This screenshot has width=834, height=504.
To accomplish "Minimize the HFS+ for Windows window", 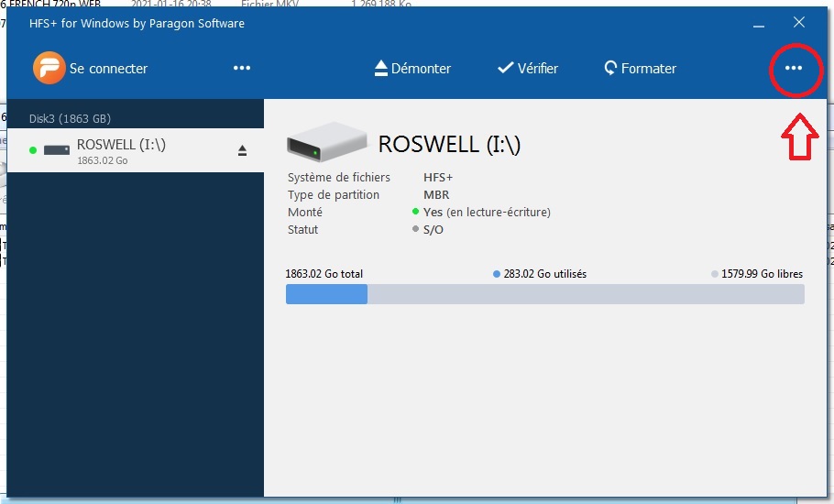I will pyautogui.click(x=759, y=24).
